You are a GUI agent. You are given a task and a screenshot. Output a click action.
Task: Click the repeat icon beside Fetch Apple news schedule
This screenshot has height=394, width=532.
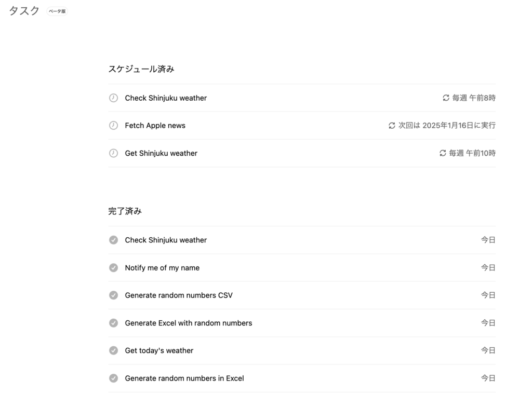392,125
